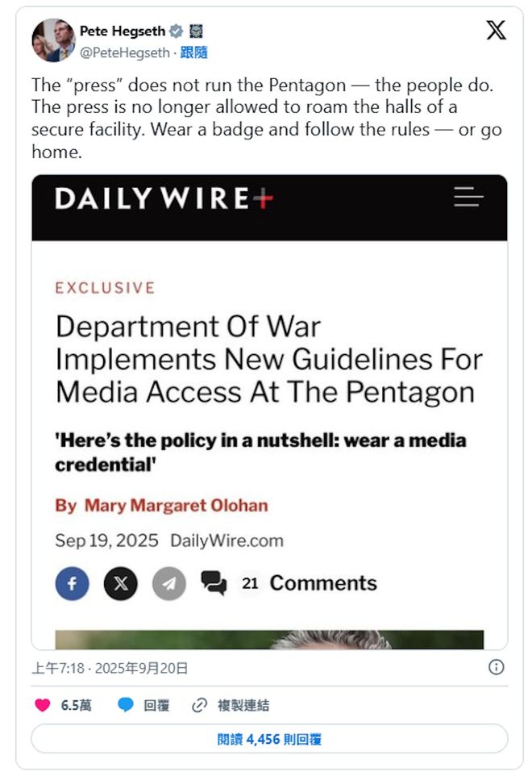
Task: Follow the account via 跟隨 link
Action: [193, 52]
